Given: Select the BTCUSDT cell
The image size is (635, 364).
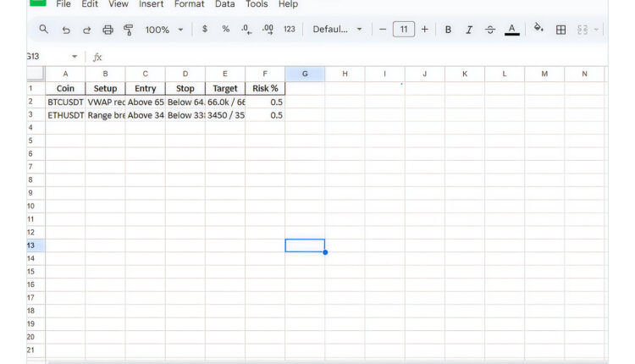Looking at the screenshot, I should 65,102.
